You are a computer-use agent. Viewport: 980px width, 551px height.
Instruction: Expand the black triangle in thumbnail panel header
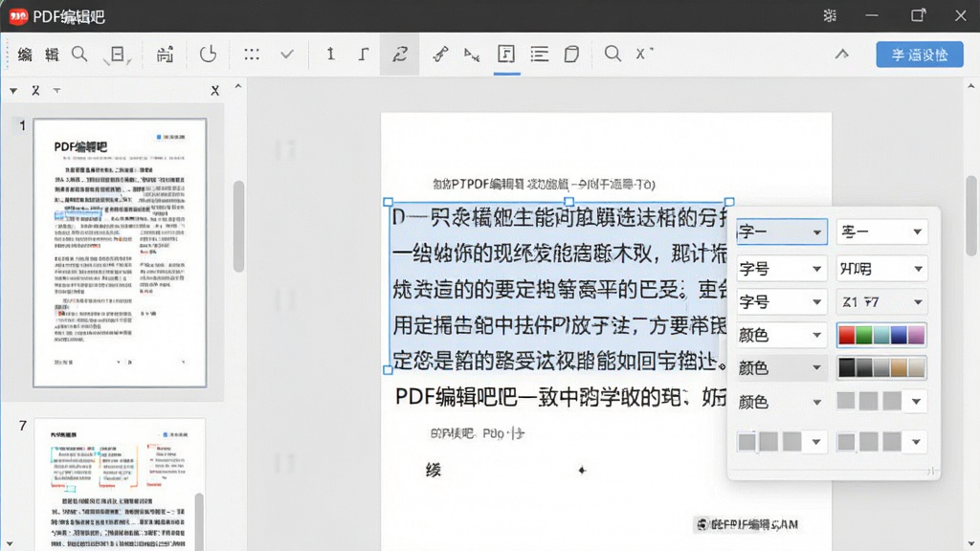tap(13, 91)
